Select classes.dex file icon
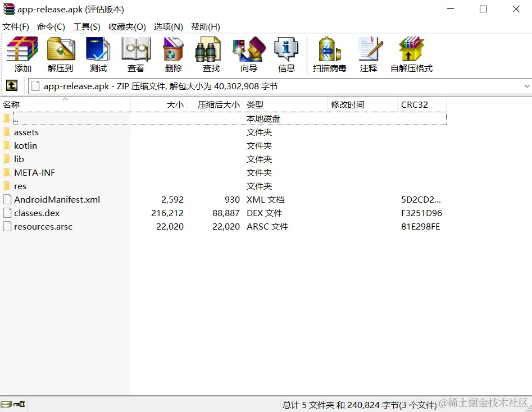The image size is (532, 412). click(x=7, y=213)
